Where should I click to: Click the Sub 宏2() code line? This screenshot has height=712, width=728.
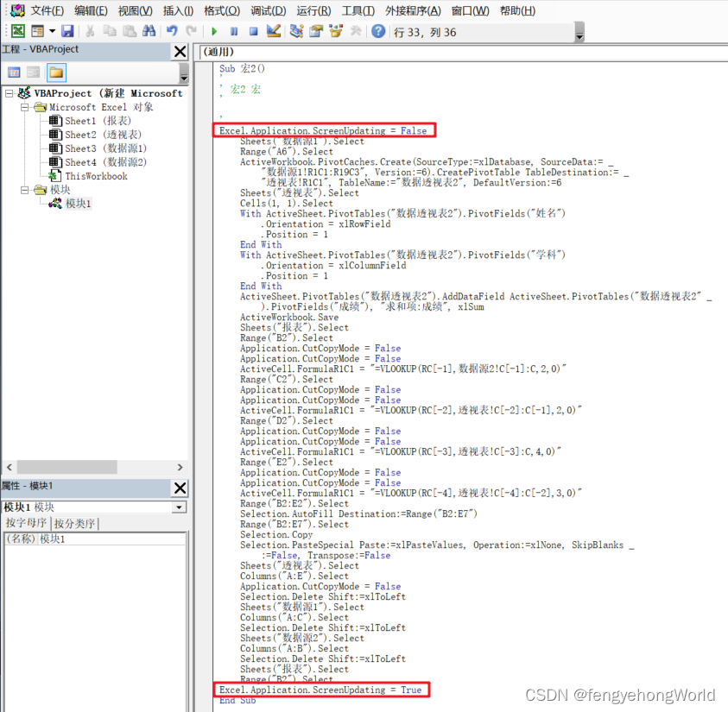pos(243,69)
